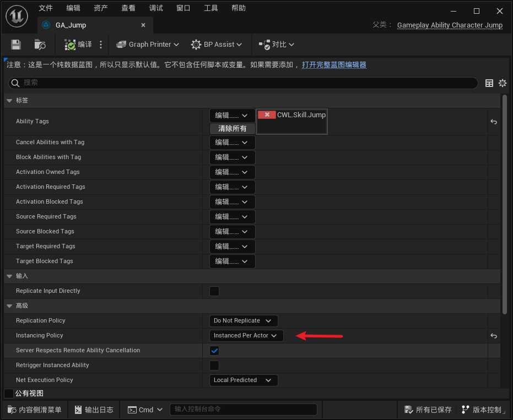Compile the blueprint with the 编译 button
The height and width of the screenshot is (420, 513).
pos(78,45)
